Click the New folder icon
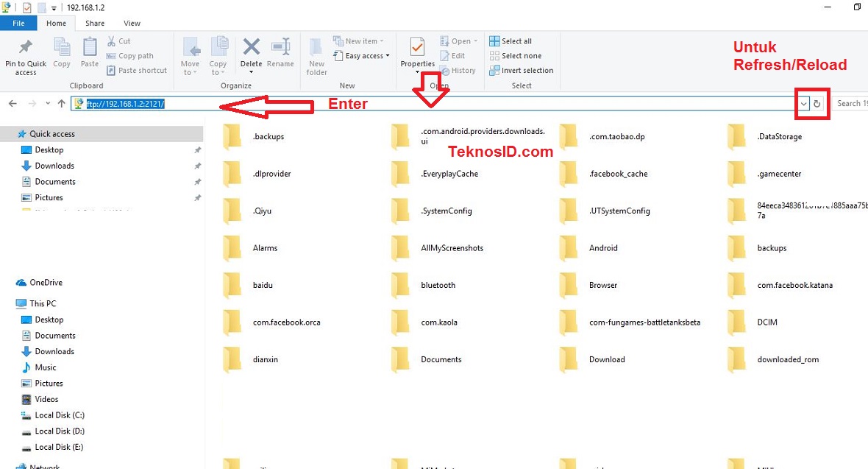Viewport: 868px width, 469px height. coord(316,48)
